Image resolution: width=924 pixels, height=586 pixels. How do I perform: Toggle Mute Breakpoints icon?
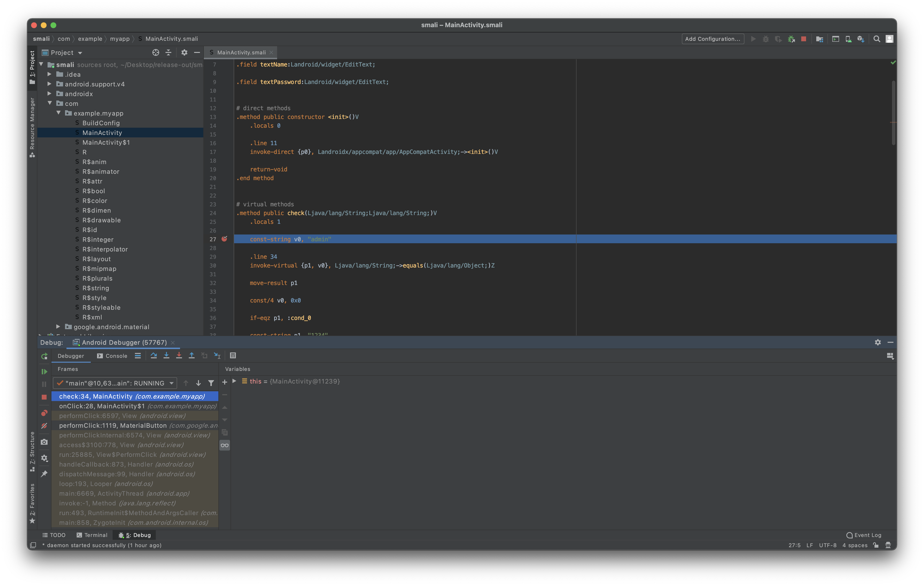[x=44, y=426]
